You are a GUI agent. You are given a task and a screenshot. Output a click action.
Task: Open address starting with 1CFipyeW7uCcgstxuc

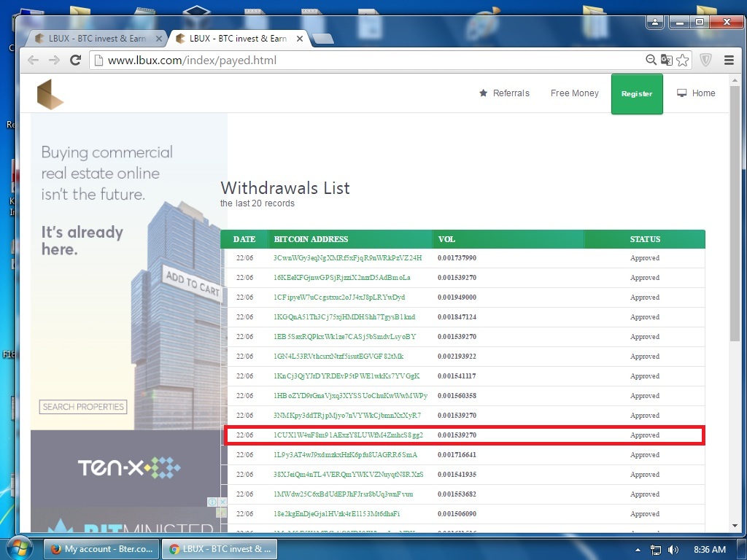(x=339, y=297)
